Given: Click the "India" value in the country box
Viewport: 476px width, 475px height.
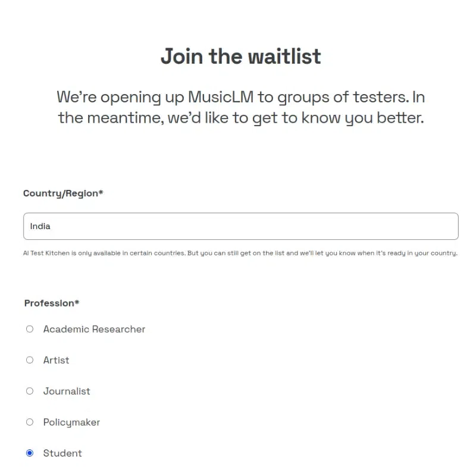Looking at the screenshot, I should click(40, 226).
